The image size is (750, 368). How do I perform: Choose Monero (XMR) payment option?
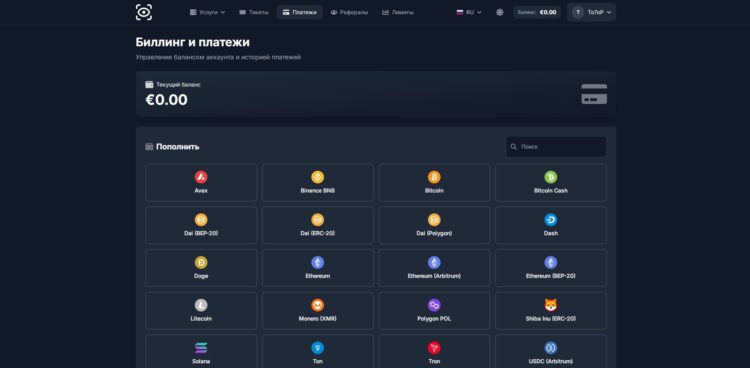pyautogui.click(x=318, y=311)
